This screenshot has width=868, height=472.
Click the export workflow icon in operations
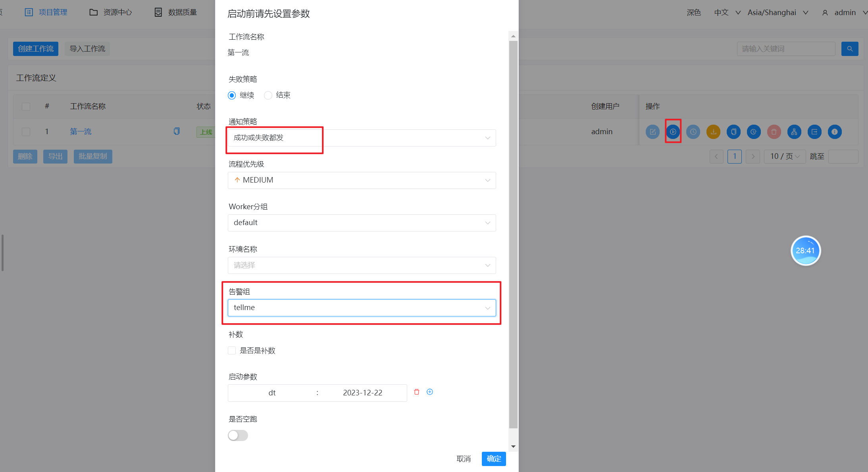pos(814,132)
